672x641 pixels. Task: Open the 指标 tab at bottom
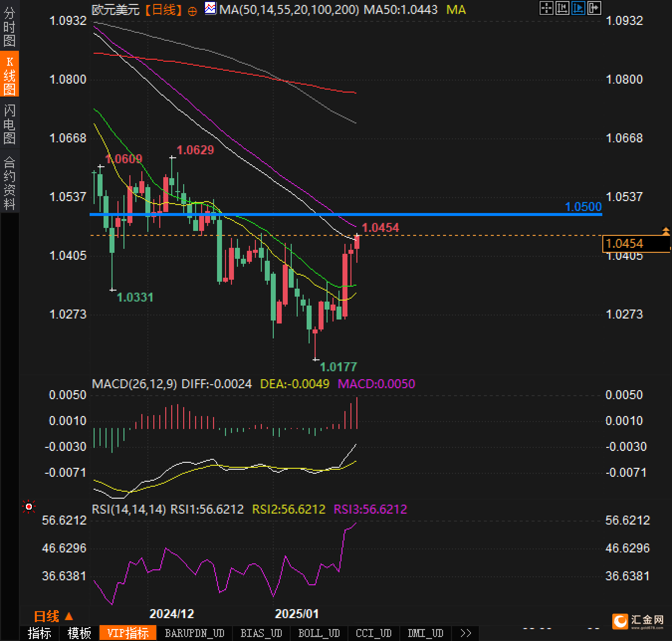39,633
